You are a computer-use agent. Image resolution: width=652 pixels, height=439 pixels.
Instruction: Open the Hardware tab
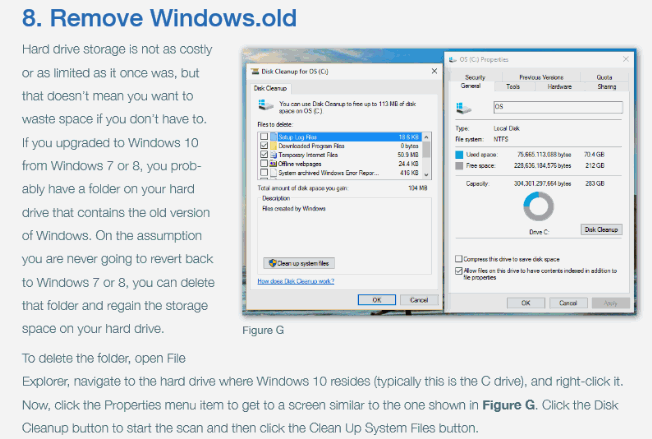pyautogui.click(x=559, y=86)
